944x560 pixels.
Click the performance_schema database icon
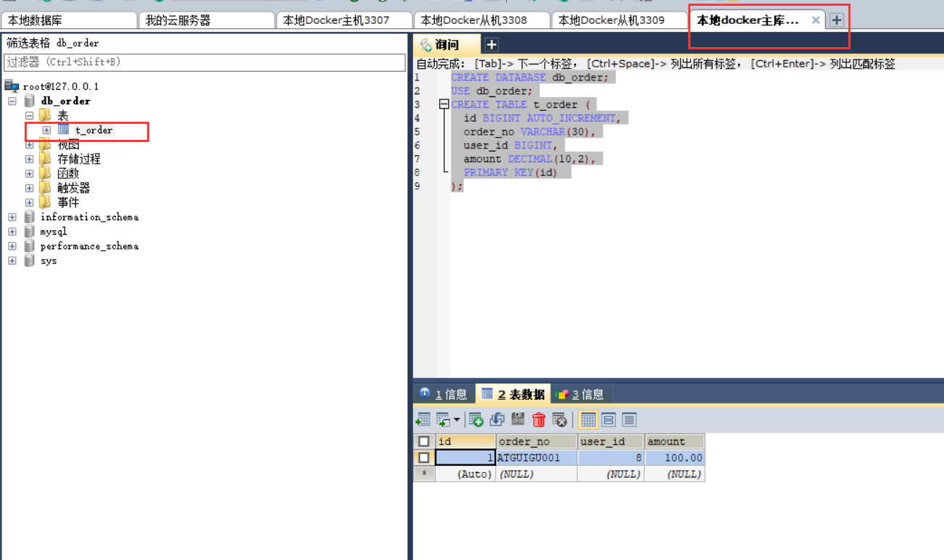coord(30,246)
